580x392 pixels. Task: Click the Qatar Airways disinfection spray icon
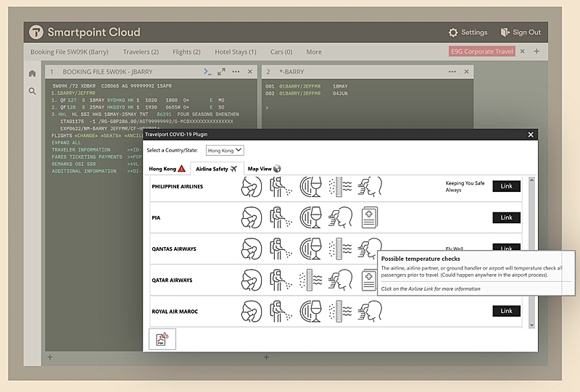pos(281,280)
